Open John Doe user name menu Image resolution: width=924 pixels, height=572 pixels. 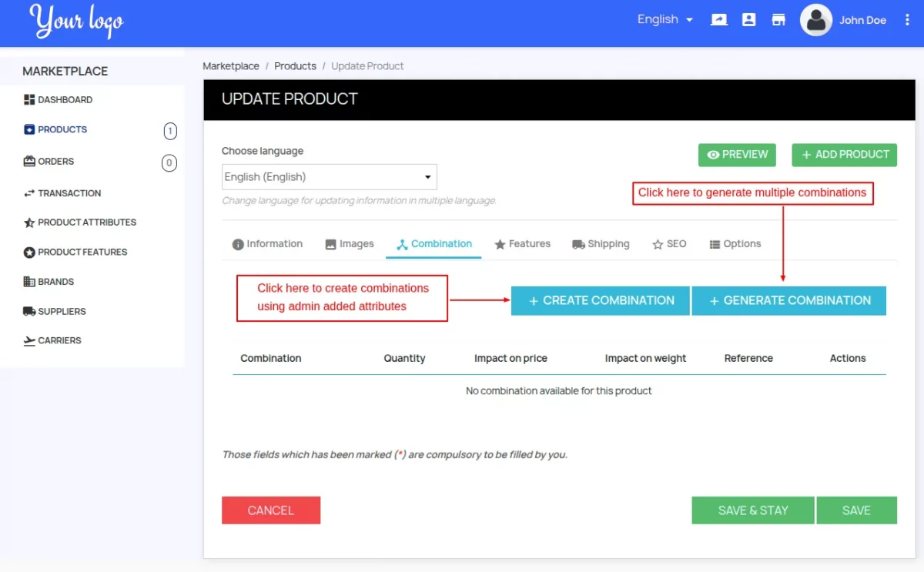pos(862,20)
